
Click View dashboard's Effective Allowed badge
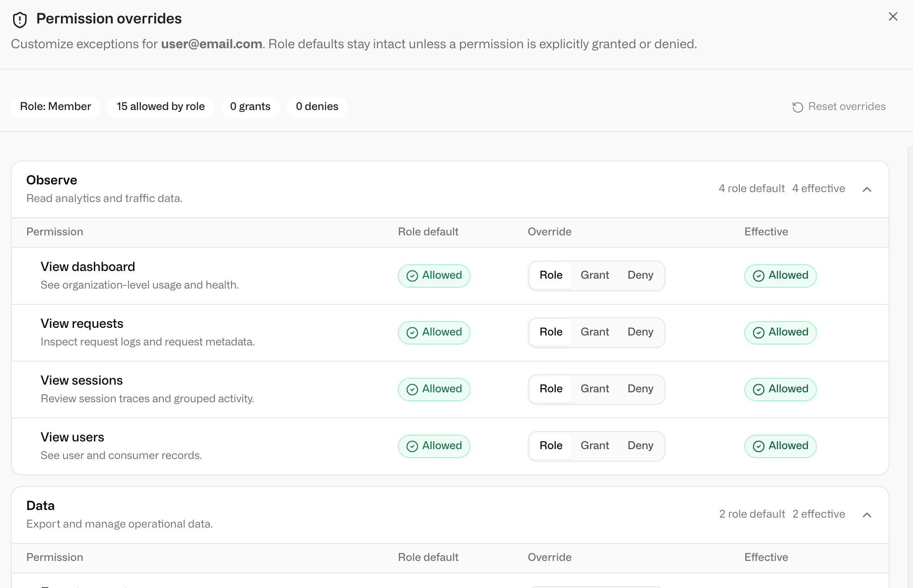(x=780, y=276)
